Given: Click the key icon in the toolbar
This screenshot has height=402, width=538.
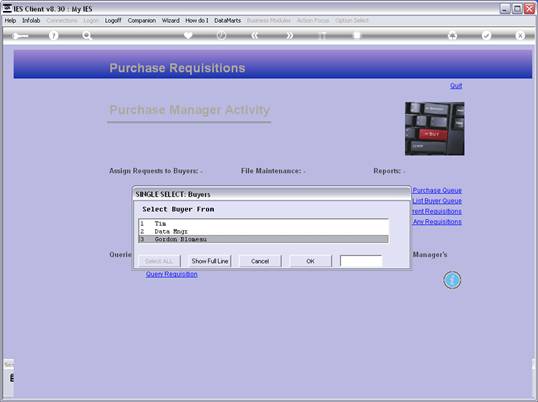Looking at the screenshot, I should tap(20, 36).
